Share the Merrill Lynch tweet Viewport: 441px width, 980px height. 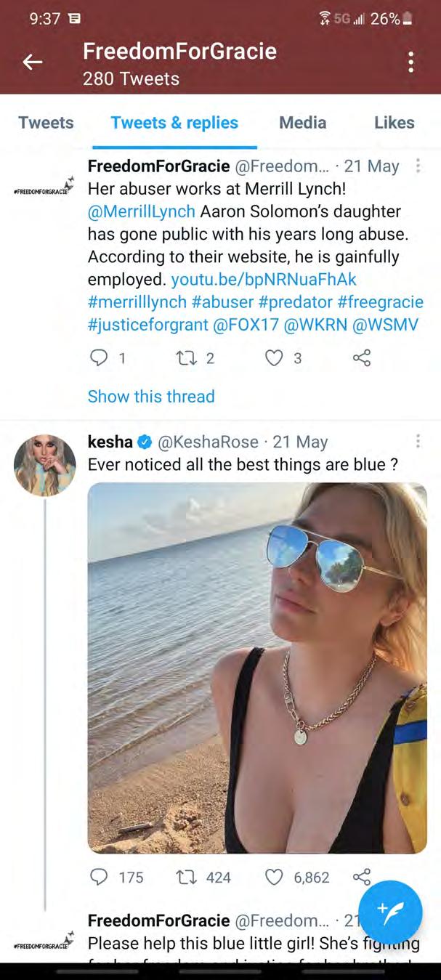point(361,358)
